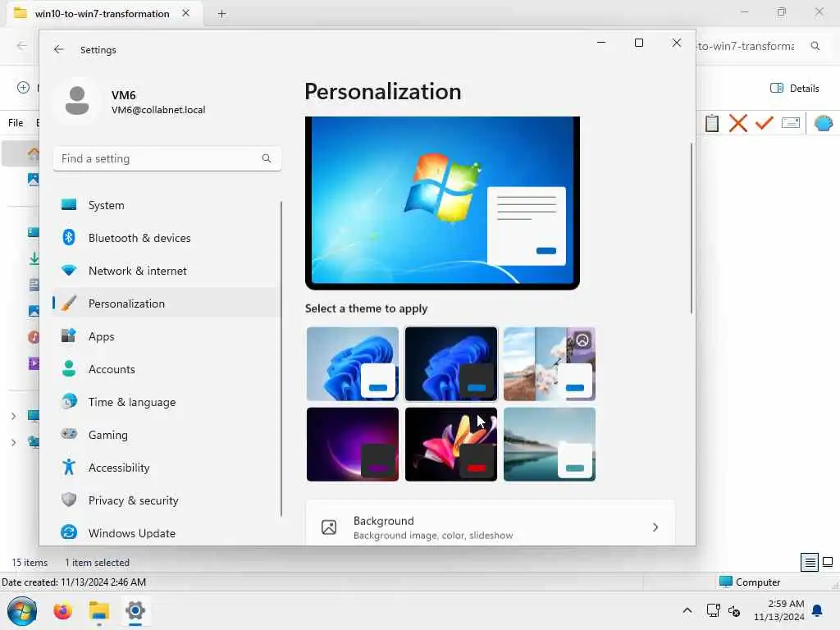Open Gaming settings category
This screenshot has width=840, height=630.
point(166,435)
